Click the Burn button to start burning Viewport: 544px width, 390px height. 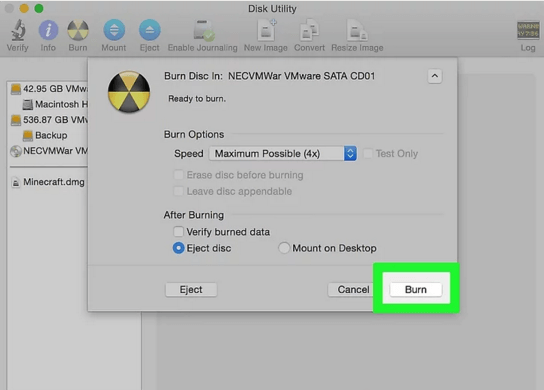(416, 289)
